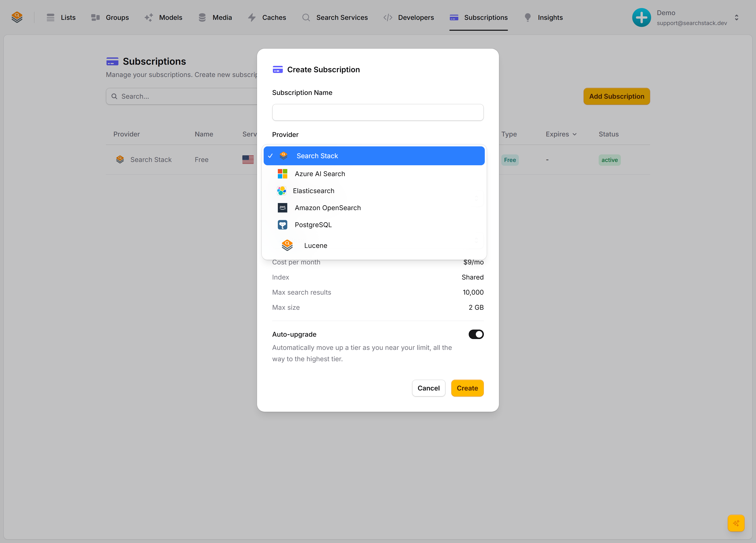756x543 pixels.
Task: Click the active status badge
Action: [609, 160]
